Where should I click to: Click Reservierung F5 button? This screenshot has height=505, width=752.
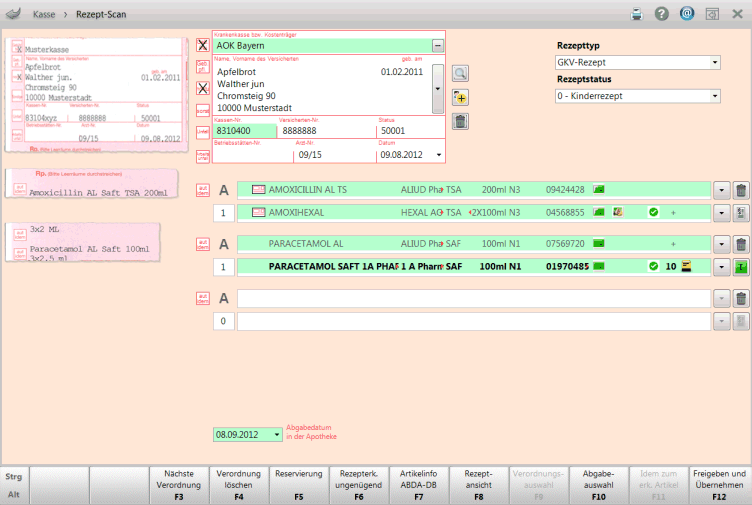tap(299, 485)
